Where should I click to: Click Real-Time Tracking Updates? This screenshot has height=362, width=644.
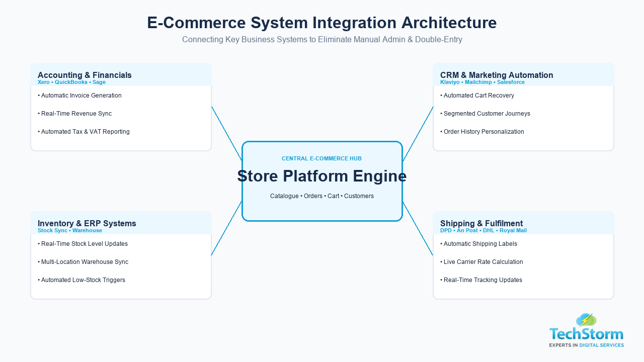481,280
